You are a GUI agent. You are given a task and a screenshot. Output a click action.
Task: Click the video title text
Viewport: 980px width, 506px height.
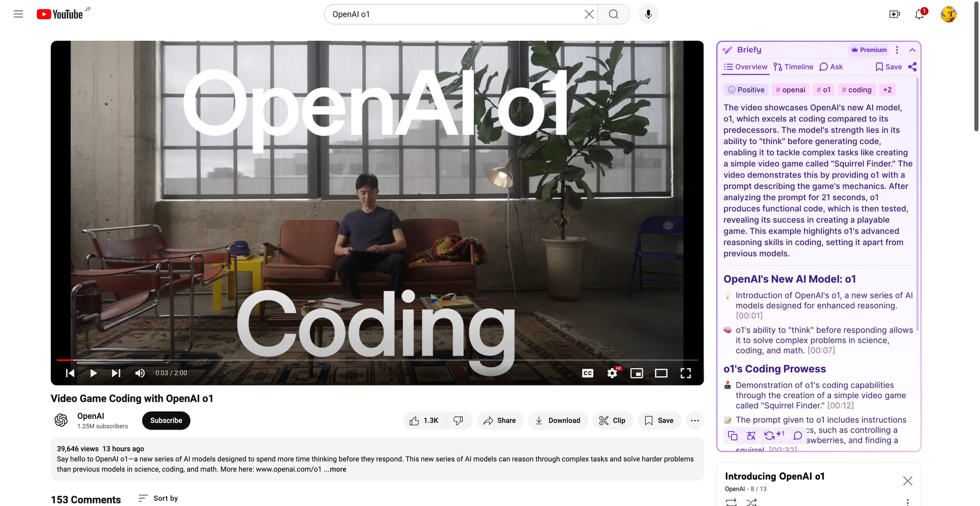132,399
